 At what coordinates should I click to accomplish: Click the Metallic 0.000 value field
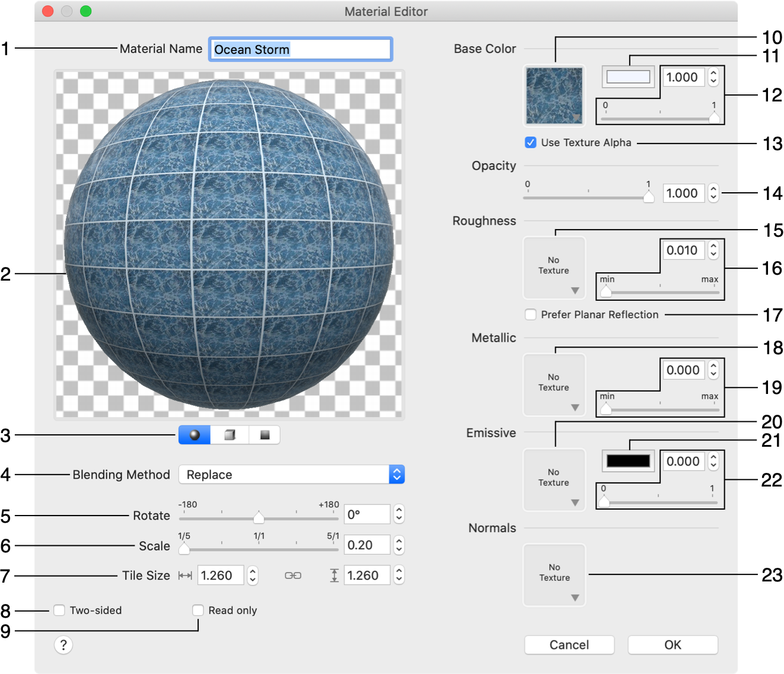click(x=684, y=370)
